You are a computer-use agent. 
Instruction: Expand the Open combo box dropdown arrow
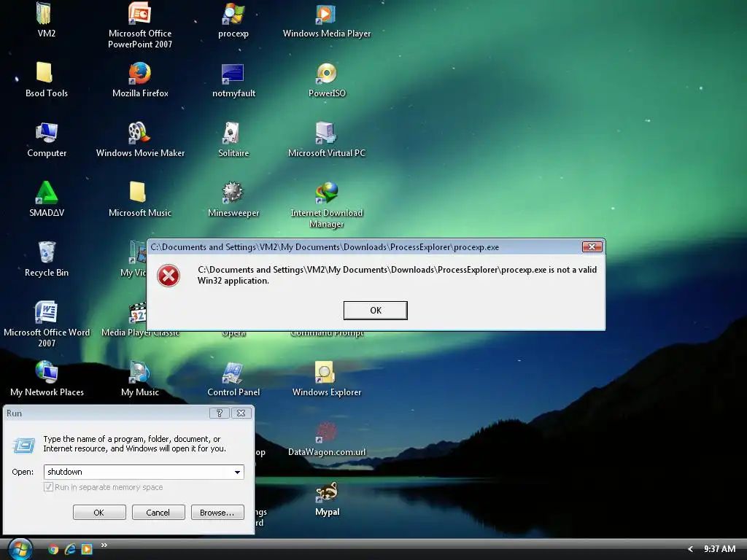(237, 472)
